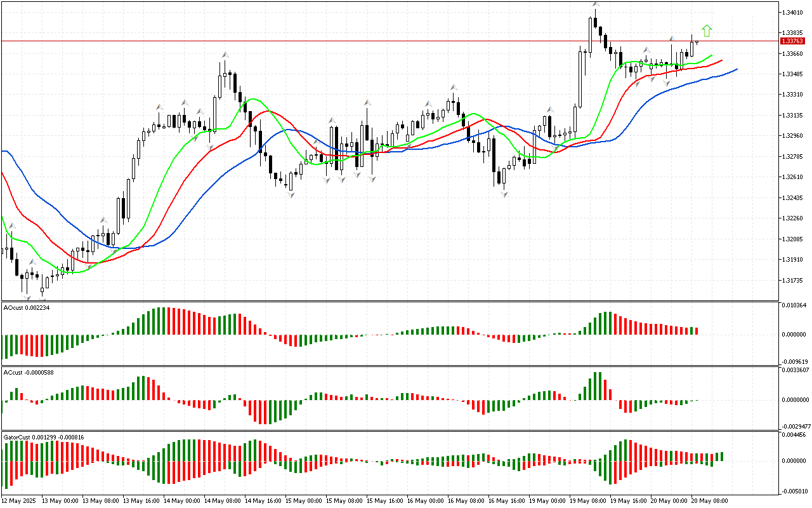Screen dimensions: 812x508
Task: Click the '12 May 2025' date on time axis
Action: (x=20, y=500)
